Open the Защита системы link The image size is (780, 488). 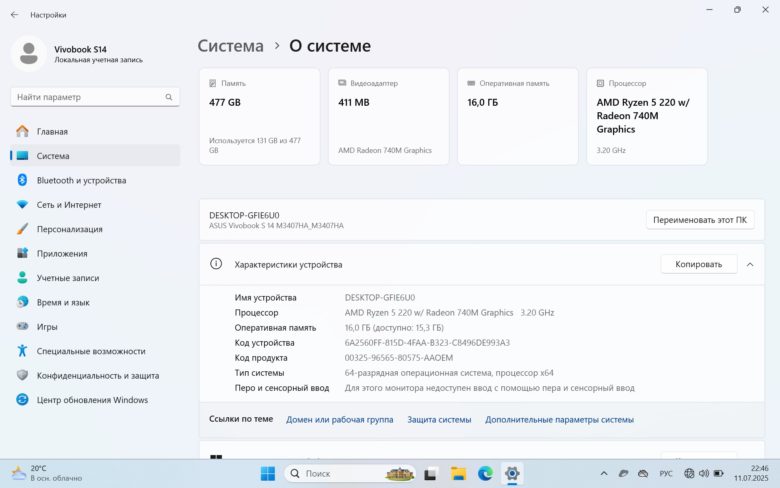tap(439, 419)
